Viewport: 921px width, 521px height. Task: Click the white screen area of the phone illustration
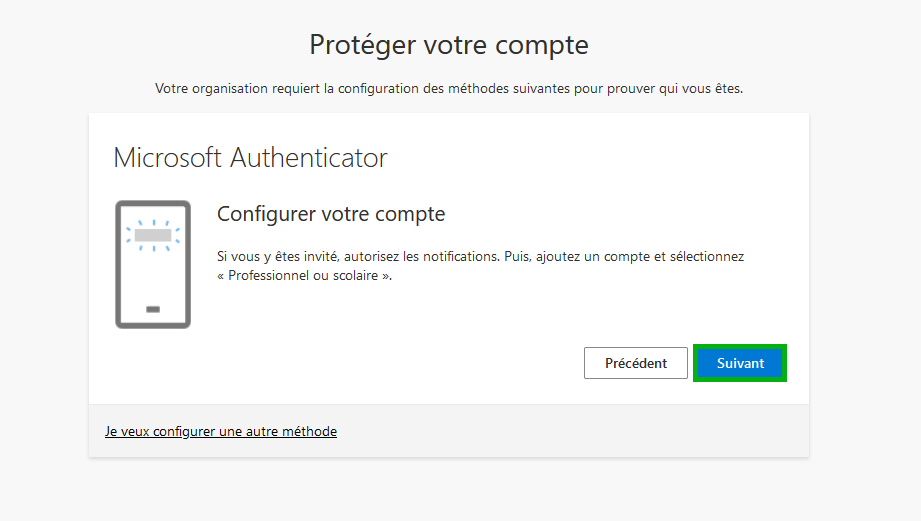(x=153, y=276)
